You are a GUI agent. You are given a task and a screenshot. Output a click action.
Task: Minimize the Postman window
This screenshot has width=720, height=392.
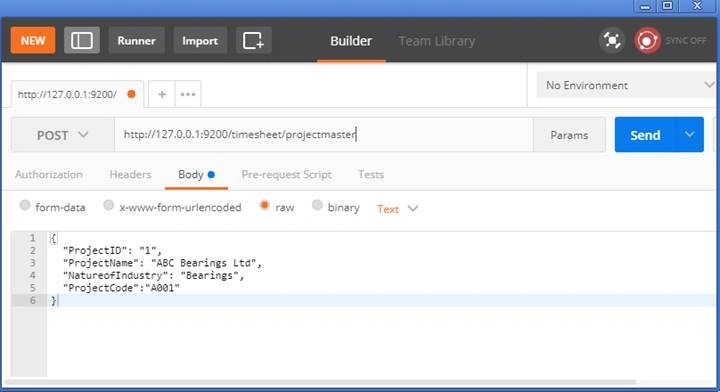(x=645, y=6)
